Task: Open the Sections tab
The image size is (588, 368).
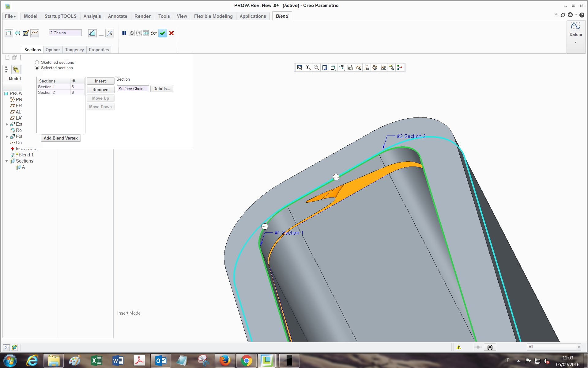Action: [32, 50]
